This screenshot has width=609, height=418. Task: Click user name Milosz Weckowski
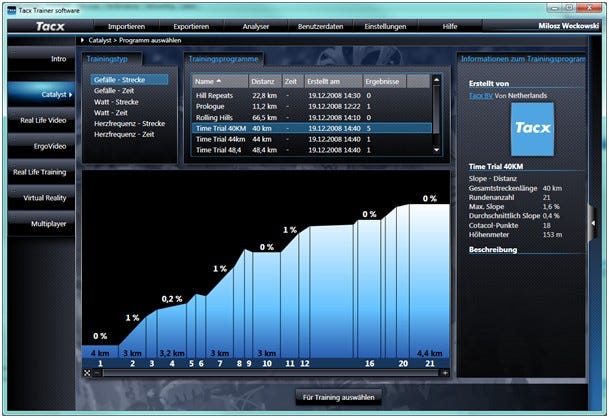[568, 26]
